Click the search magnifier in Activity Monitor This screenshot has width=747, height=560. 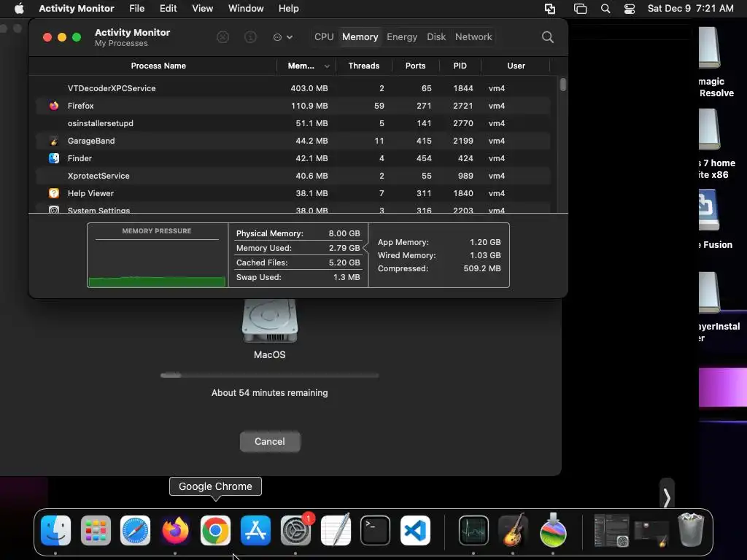547,37
